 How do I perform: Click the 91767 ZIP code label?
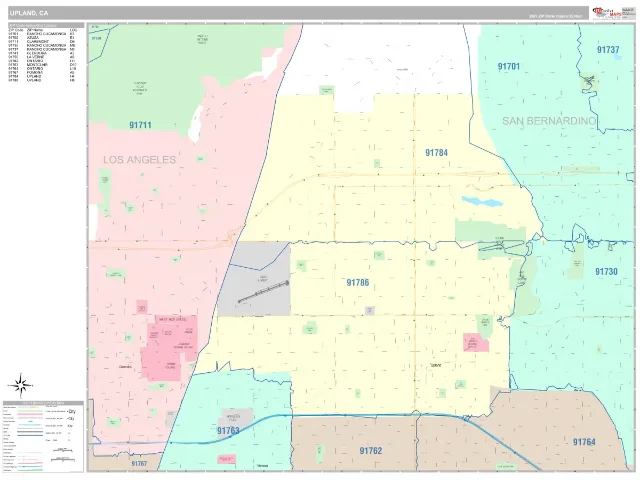click(139, 464)
